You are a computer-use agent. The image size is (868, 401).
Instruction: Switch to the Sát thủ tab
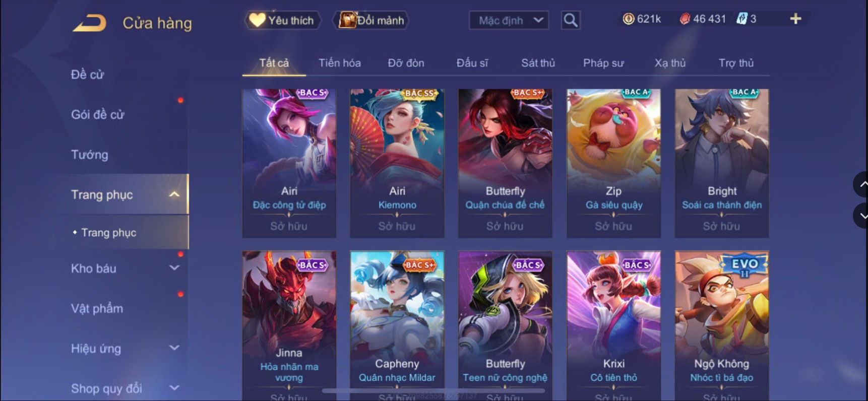point(538,63)
